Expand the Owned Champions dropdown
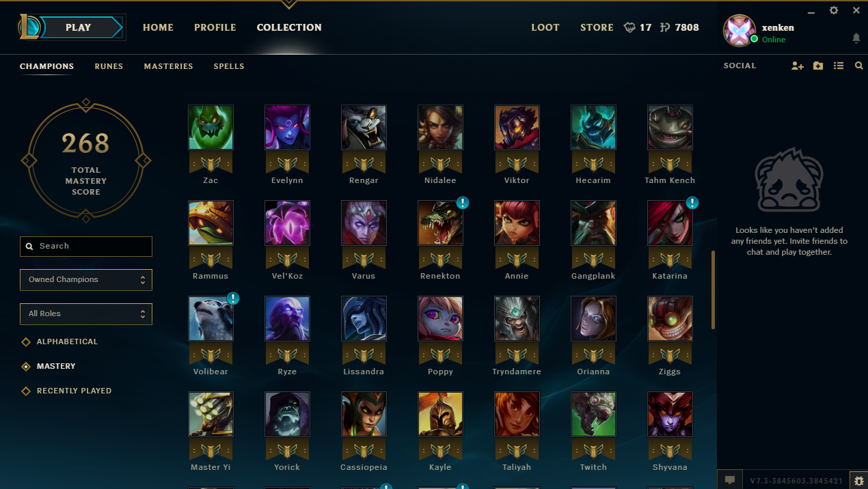 point(86,280)
